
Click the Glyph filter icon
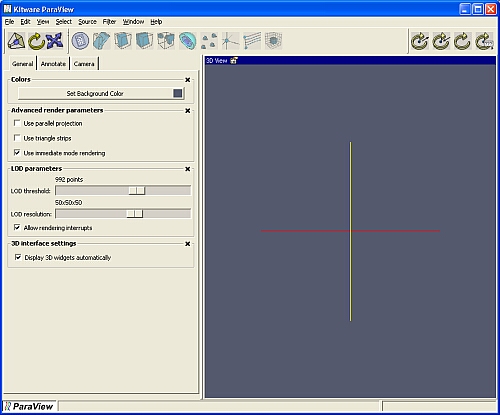[x=209, y=41]
